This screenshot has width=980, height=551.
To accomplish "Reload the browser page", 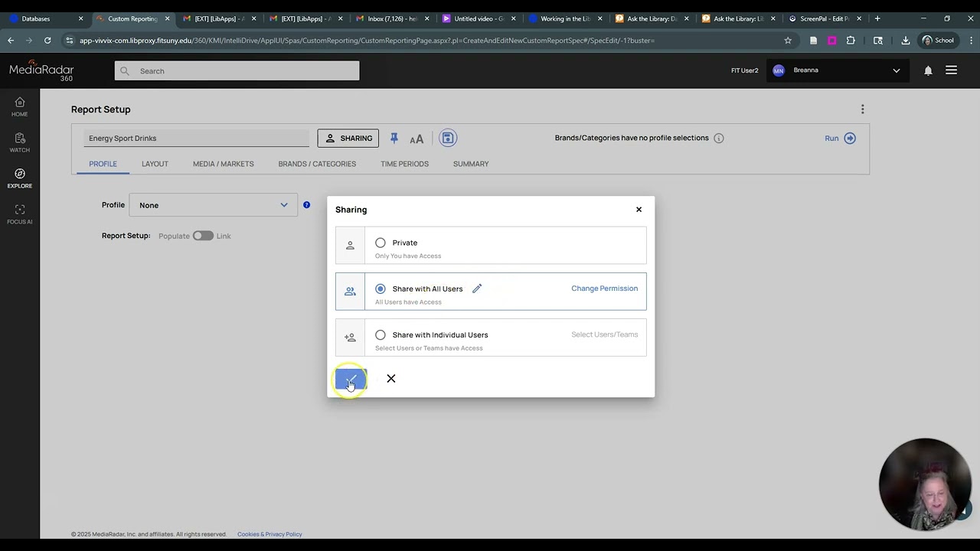I will 47,41.
